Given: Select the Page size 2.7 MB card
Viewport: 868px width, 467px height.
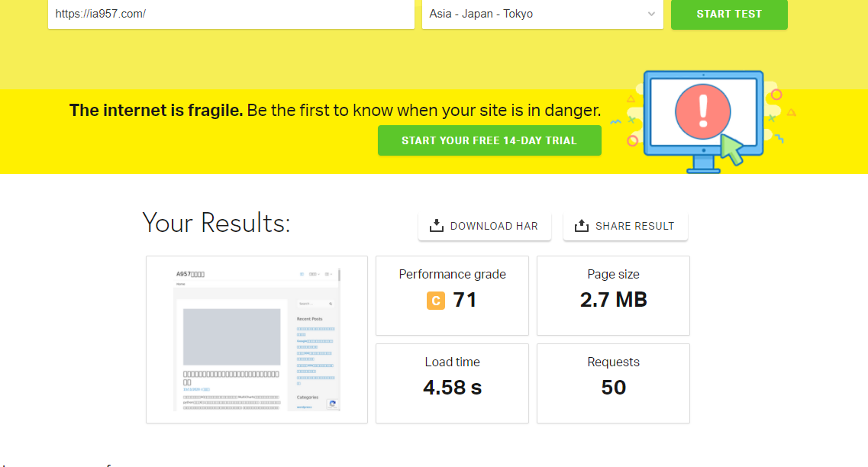Looking at the screenshot, I should pos(613,295).
